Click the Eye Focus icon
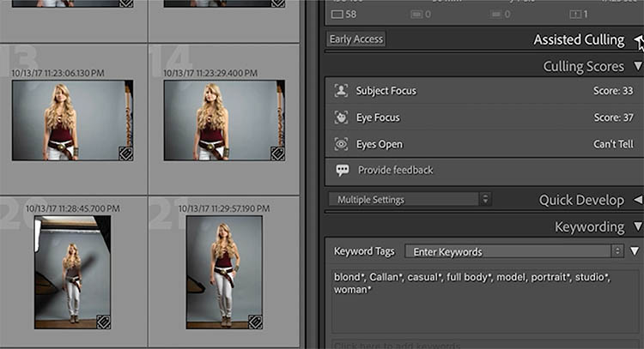This screenshot has width=644, height=349. (x=341, y=117)
